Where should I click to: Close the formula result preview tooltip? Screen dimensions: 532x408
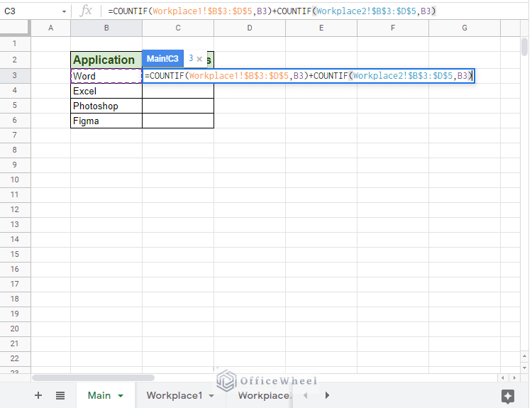[x=199, y=59]
